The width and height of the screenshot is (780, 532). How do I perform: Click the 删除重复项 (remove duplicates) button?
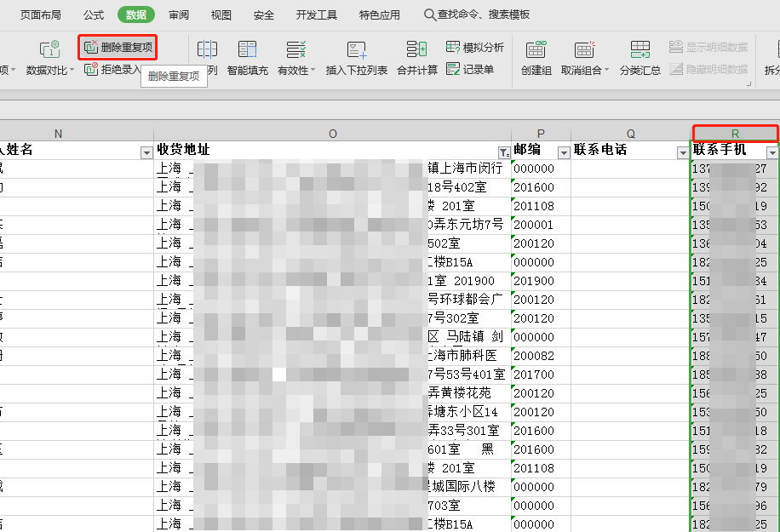119,48
